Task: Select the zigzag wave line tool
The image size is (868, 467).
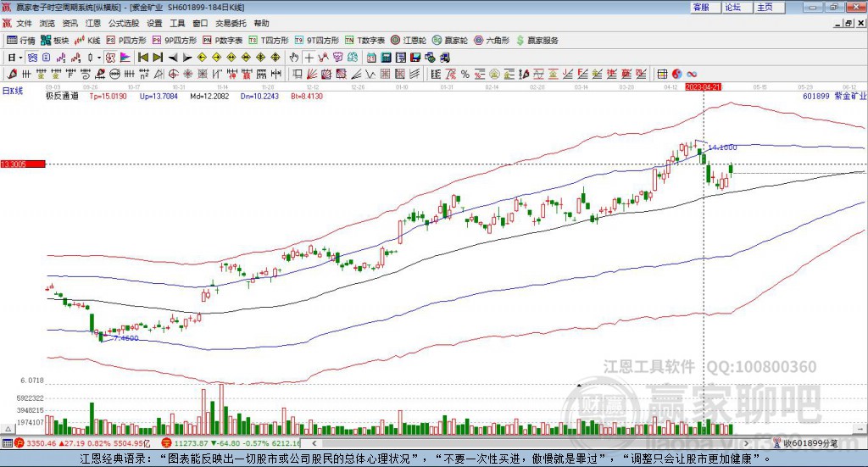Action: pyautogui.click(x=370, y=74)
